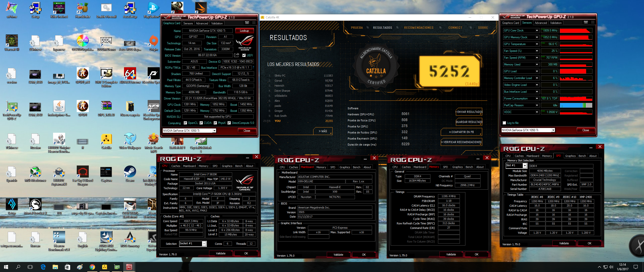Click the 5252 score display

tap(449, 71)
